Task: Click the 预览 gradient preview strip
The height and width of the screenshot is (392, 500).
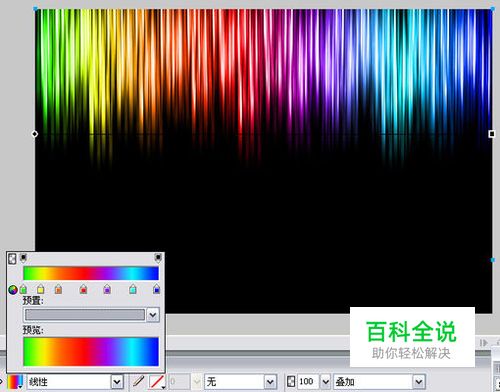Action: (91, 351)
